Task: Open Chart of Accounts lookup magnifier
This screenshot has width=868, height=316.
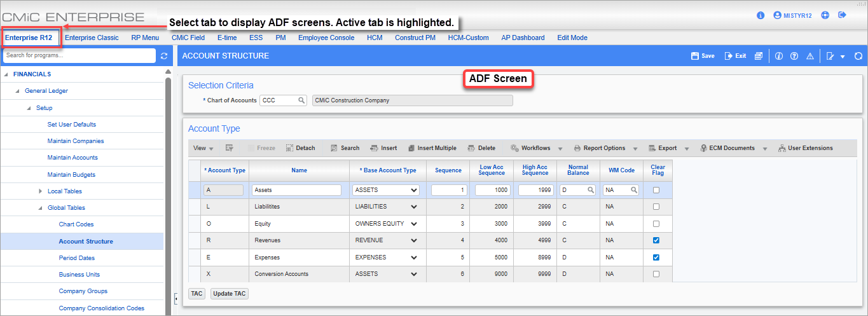Action: pyautogui.click(x=301, y=100)
